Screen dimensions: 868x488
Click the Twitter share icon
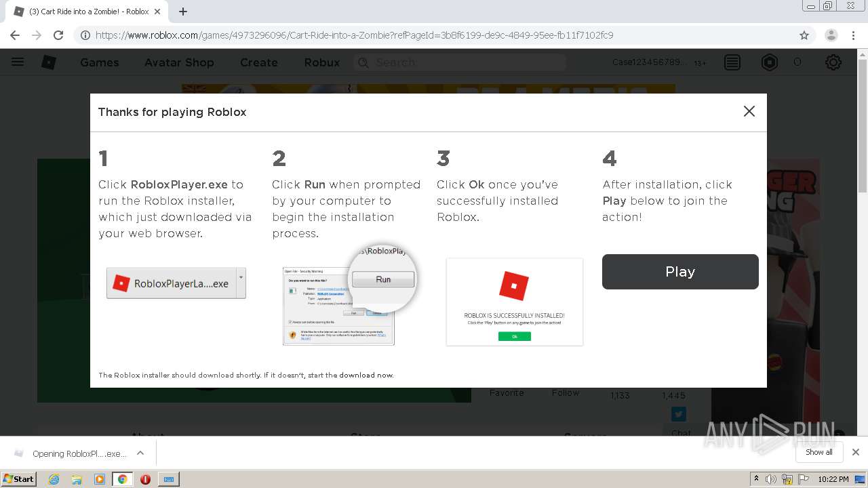[679, 413]
